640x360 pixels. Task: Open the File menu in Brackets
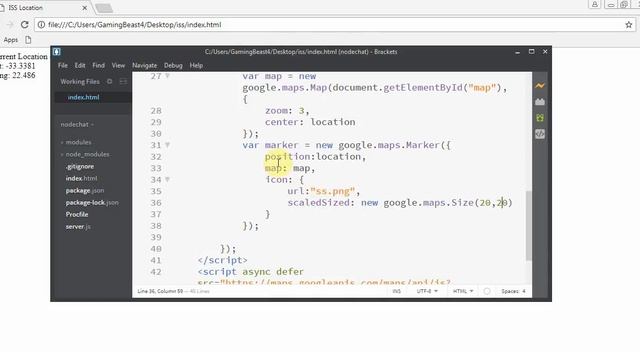pyautogui.click(x=63, y=65)
